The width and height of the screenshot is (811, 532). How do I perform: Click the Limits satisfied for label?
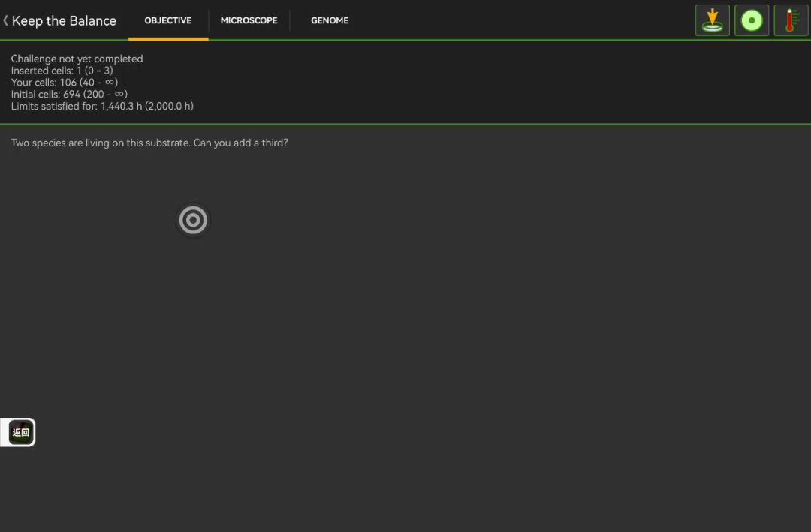(54, 107)
